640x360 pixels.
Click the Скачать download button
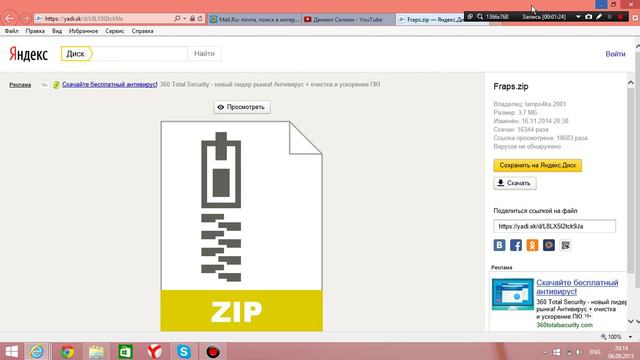[x=515, y=183]
